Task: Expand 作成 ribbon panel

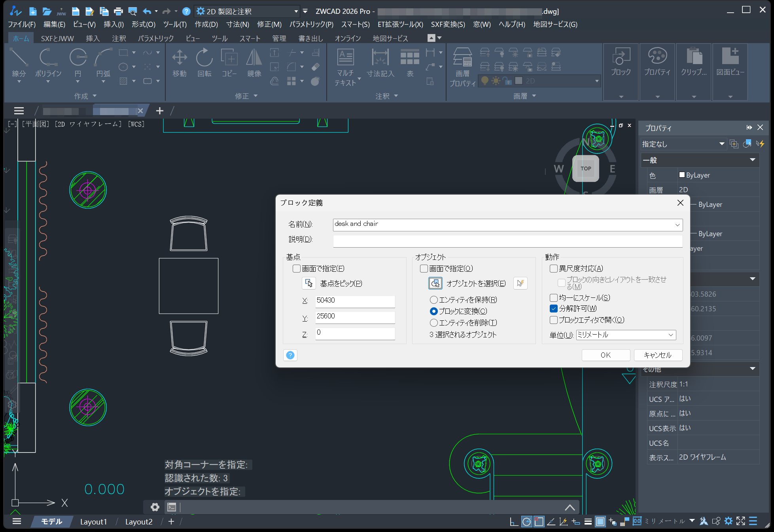Action: [x=85, y=96]
